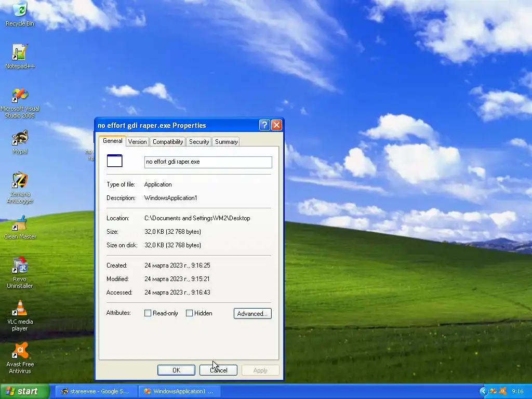Open the Summary tab
532x399 pixels.
pyautogui.click(x=226, y=142)
